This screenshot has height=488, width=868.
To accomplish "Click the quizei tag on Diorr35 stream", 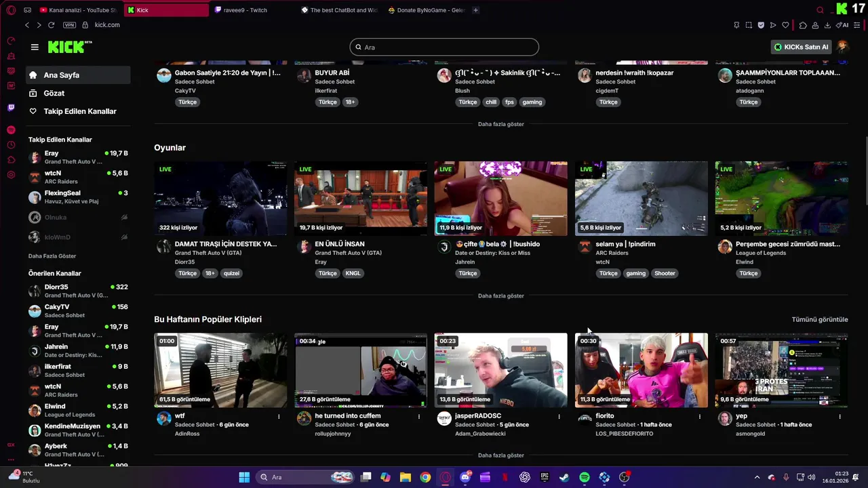I will [x=232, y=273].
